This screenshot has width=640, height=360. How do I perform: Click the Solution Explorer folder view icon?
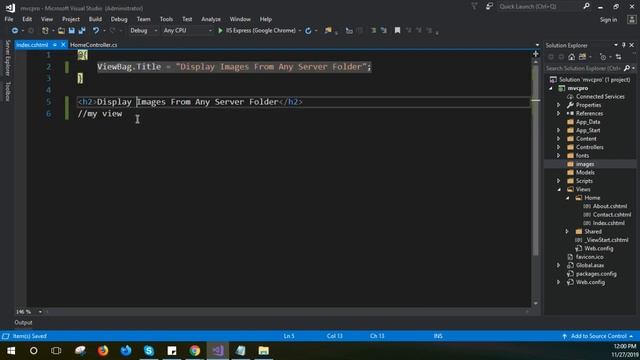tap(582, 57)
